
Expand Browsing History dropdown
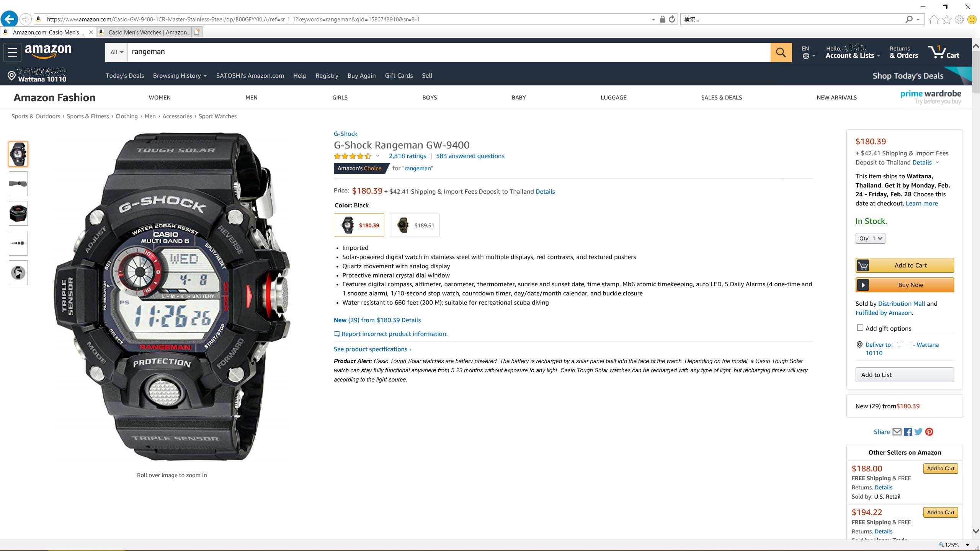coord(180,76)
